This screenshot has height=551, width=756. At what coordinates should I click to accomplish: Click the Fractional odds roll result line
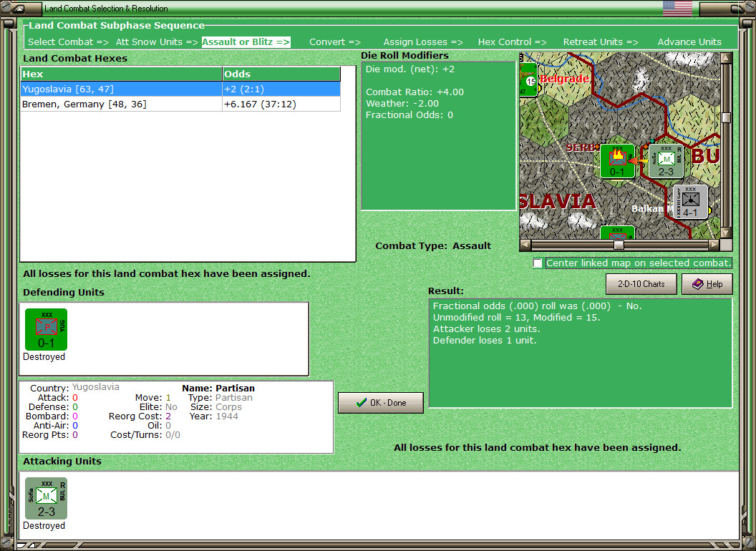(537, 306)
